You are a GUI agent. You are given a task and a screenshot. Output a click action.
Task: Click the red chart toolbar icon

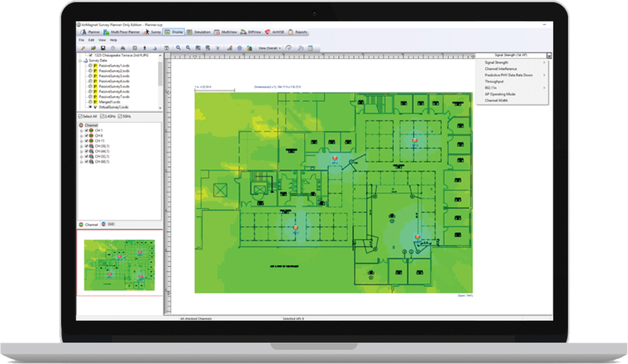[x=230, y=48]
